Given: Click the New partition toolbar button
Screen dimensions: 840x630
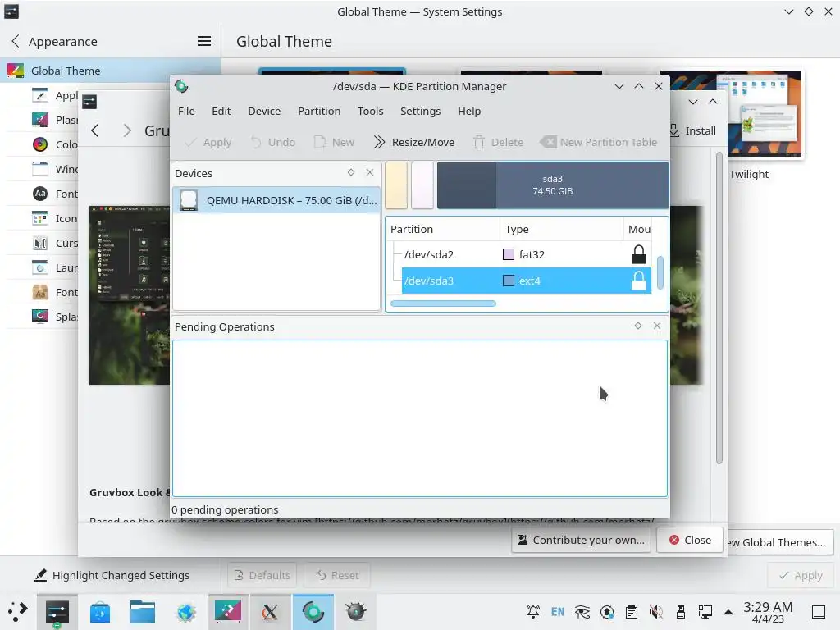Looking at the screenshot, I should click(x=335, y=142).
